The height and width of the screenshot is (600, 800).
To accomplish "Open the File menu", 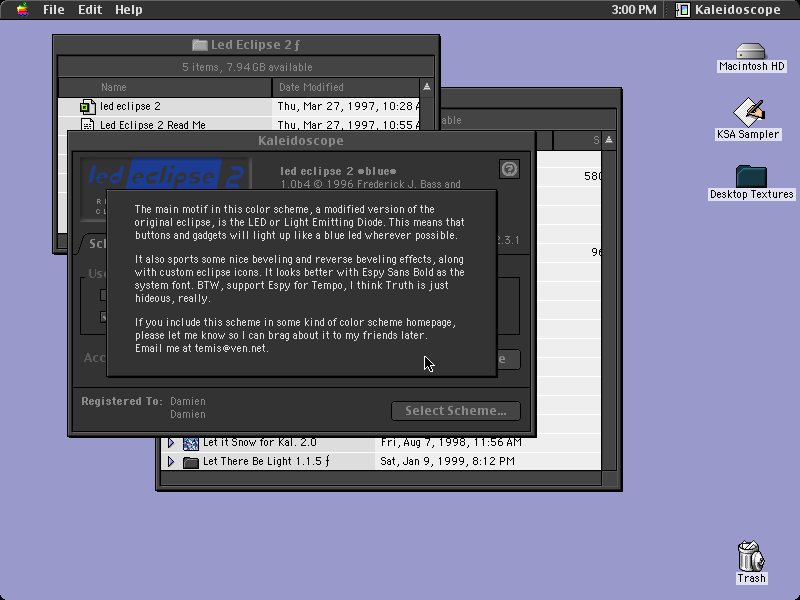I will [x=54, y=10].
